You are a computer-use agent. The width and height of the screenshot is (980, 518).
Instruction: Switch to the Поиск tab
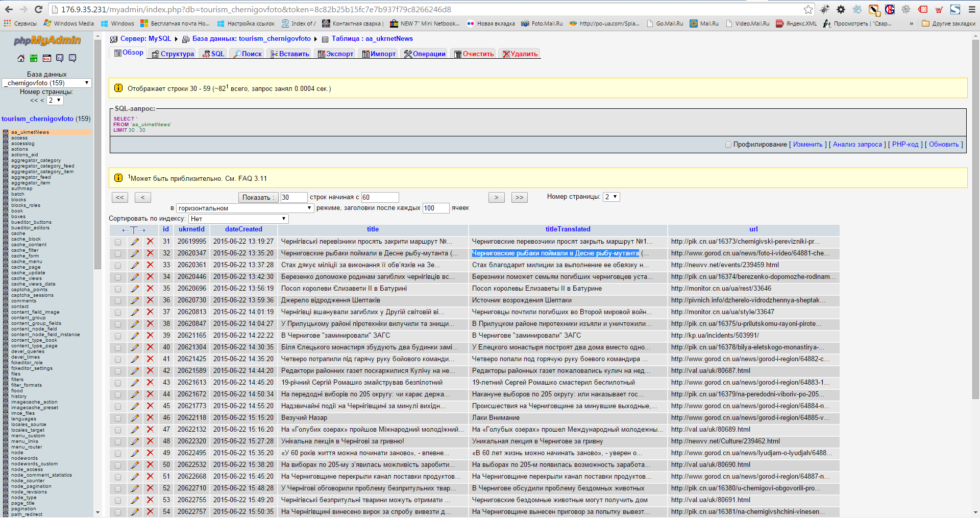tap(247, 54)
